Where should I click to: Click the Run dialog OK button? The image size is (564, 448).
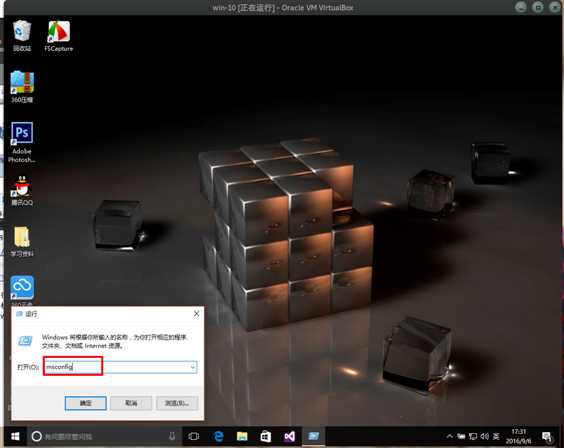(86, 403)
